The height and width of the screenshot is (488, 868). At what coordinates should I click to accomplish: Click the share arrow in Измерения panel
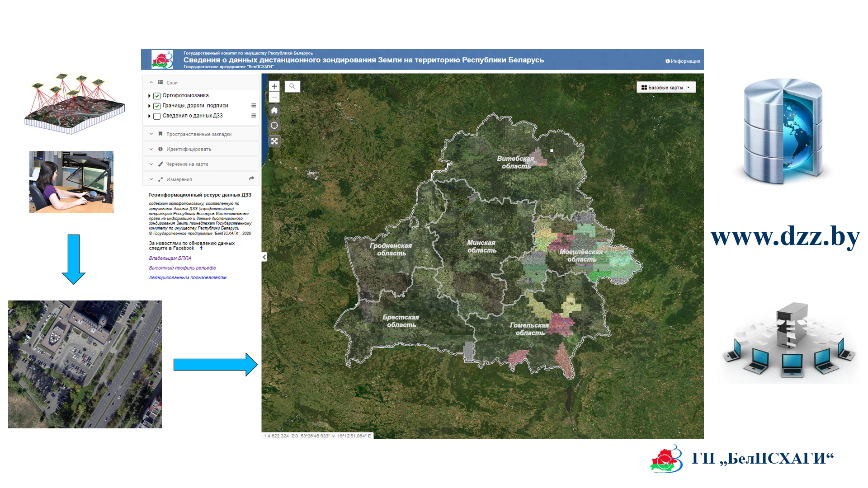(x=251, y=179)
